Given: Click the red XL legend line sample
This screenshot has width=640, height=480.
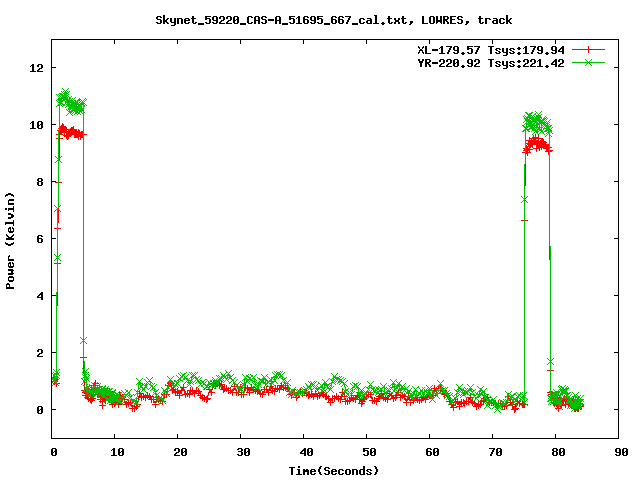Looking at the screenshot, I should [588, 50].
